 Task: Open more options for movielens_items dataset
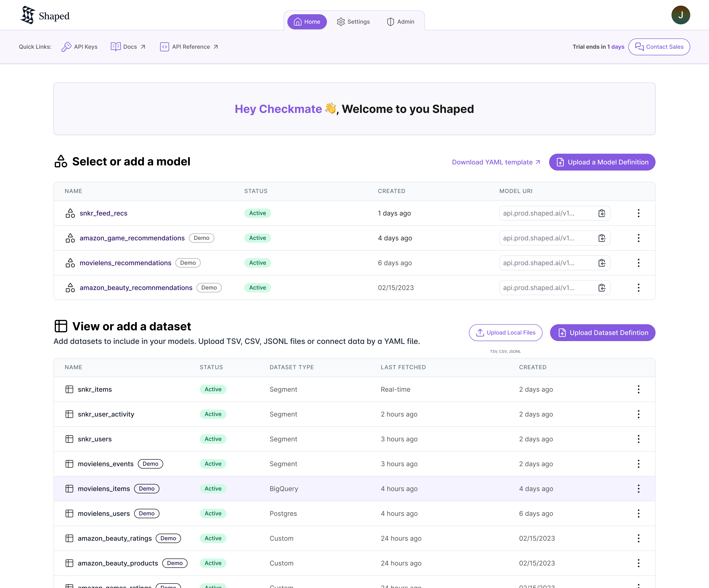(639, 489)
